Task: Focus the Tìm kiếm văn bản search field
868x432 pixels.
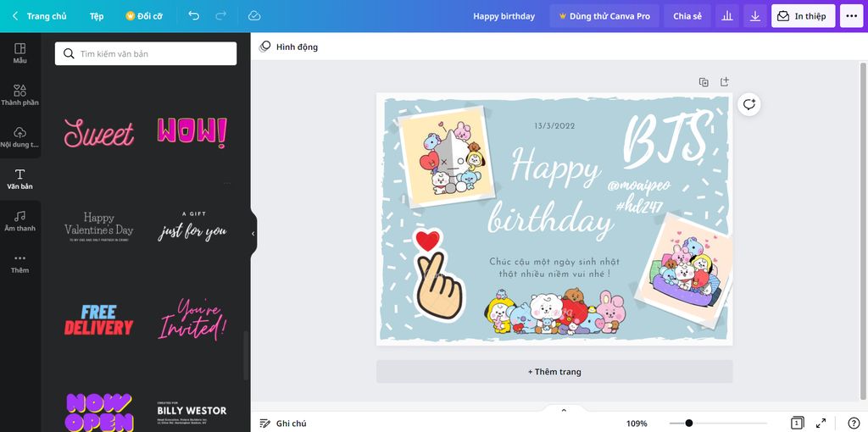Action: [146, 53]
